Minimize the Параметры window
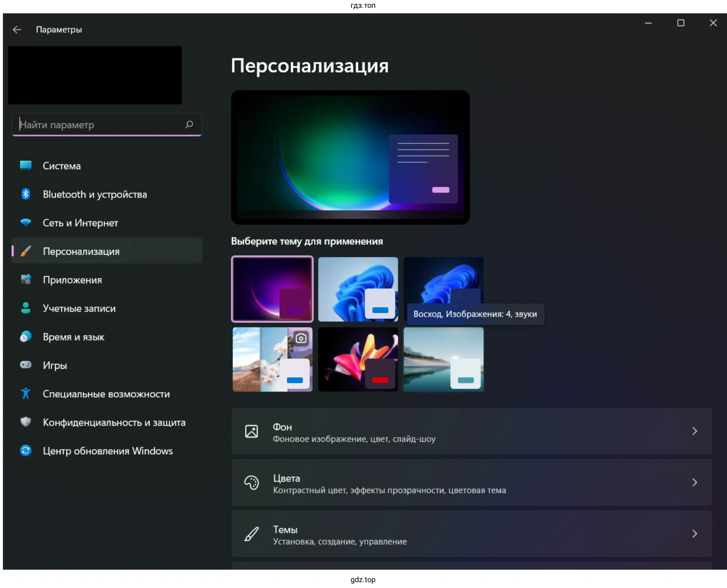 click(x=648, y=23)
